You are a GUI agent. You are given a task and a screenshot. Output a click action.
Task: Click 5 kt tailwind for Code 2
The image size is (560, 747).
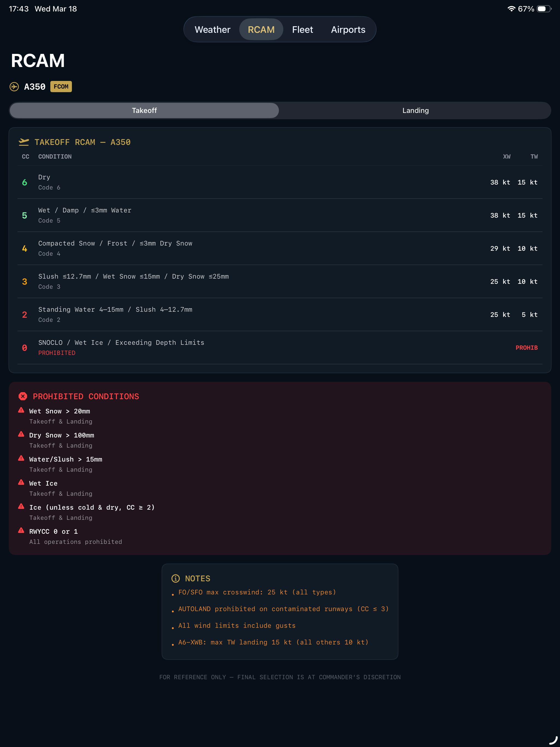coord(529,315)
